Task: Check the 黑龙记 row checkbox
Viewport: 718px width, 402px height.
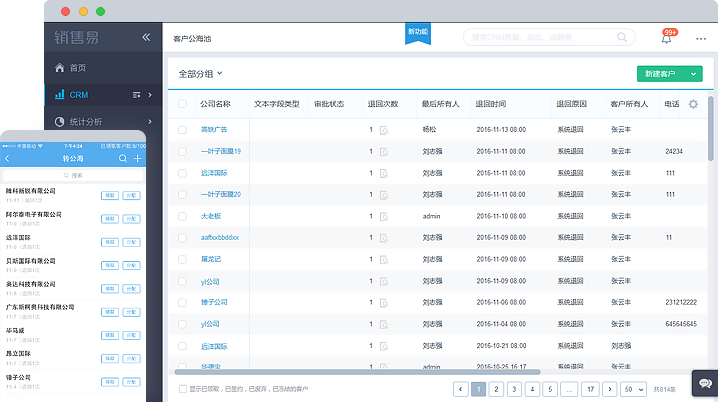Action: point(182,259)
